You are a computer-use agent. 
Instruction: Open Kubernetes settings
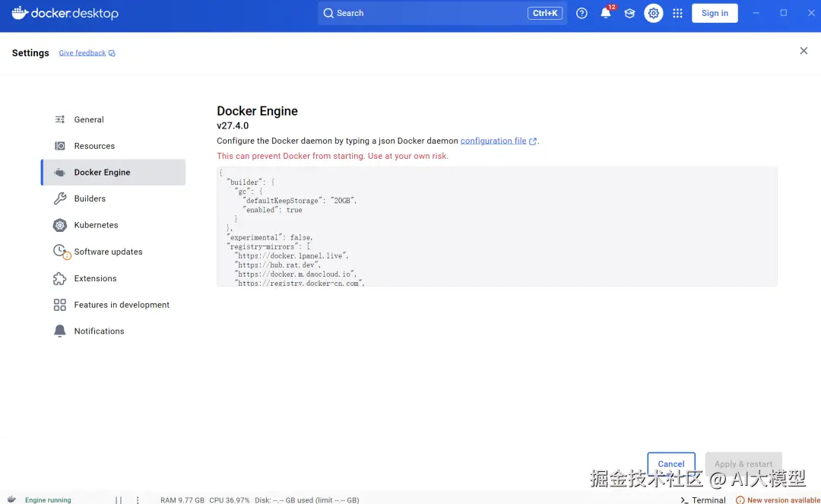[113, 225]
